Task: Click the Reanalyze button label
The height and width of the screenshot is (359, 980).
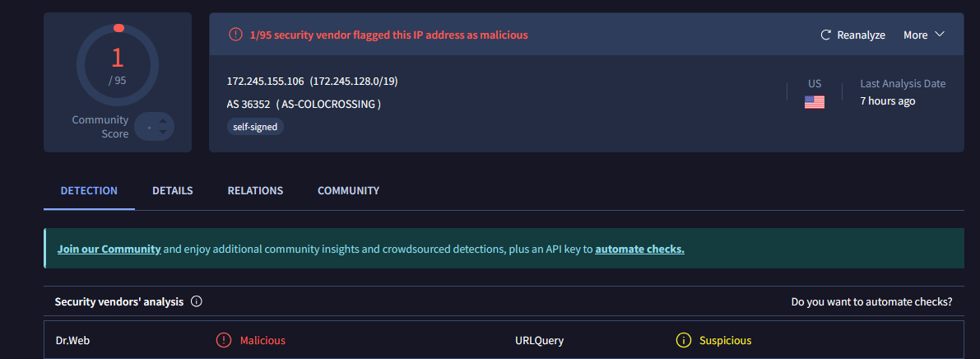Action: point(861,35)
